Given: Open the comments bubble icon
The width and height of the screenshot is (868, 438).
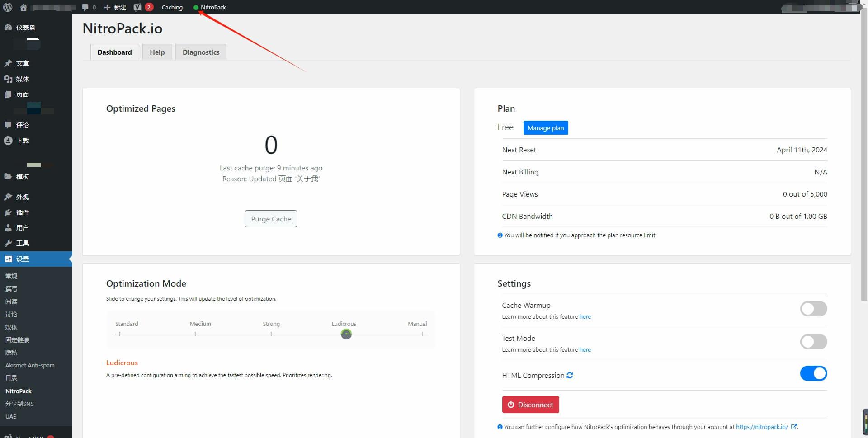Looking at the screenshot, I should click(85, 7).
